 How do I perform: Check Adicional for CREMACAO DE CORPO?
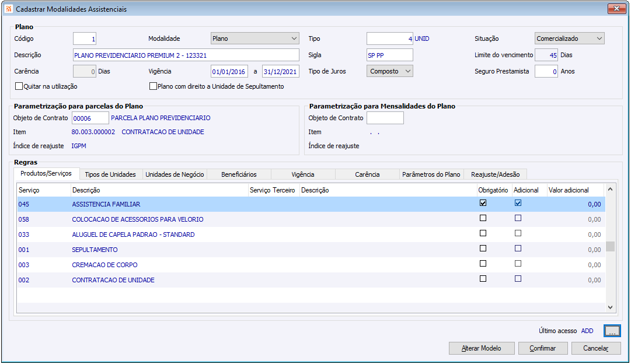[x=518, y=264]
